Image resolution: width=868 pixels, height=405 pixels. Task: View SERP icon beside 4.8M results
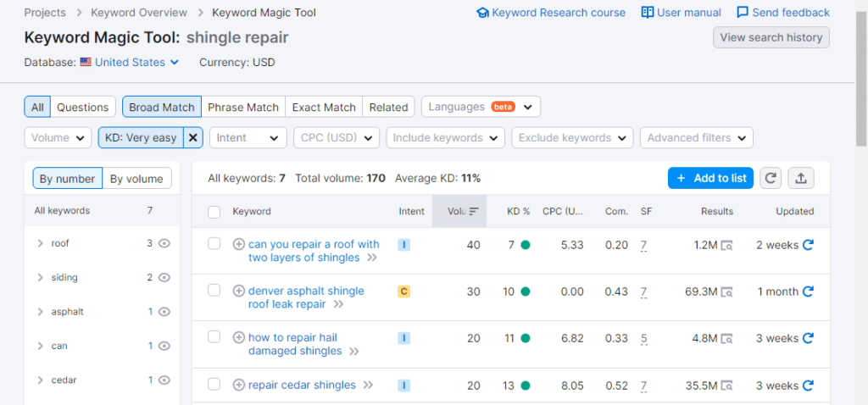(x=726, y=338)
